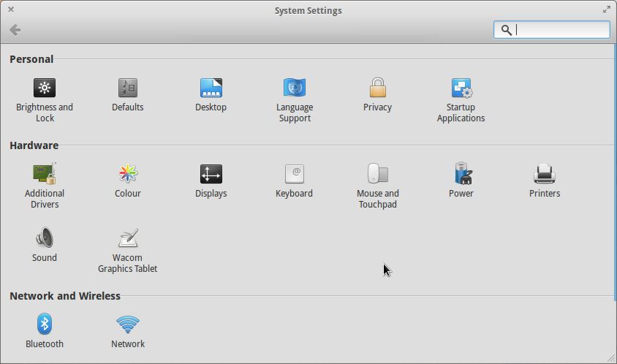Open Keyboard settings
The width and height of the screenshot is (617, 364).
click(294, 175)
